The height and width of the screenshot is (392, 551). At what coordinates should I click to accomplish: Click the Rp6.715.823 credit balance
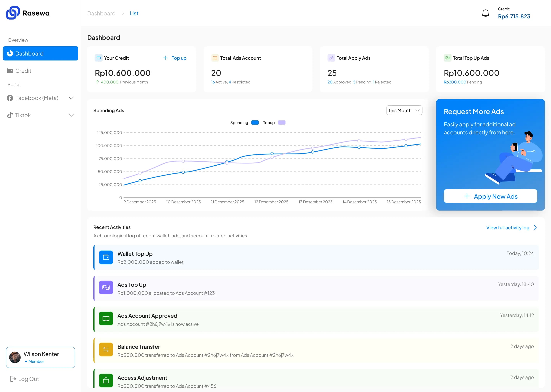pyautogui.click(x=514, y=16)
